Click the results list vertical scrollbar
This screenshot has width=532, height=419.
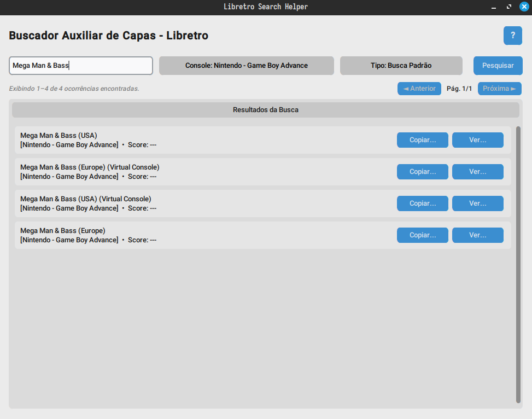coord(518,265)
